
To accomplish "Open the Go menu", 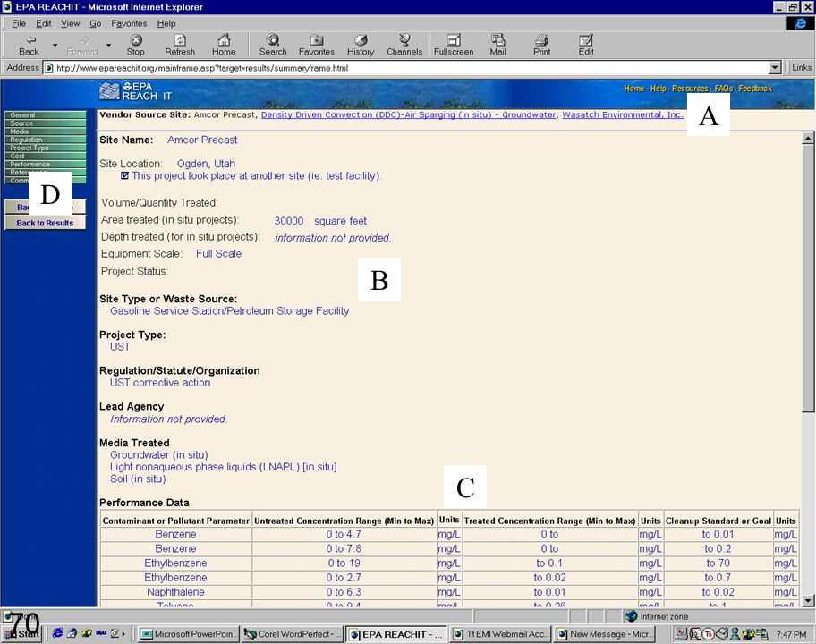I will tap(95, 23).
